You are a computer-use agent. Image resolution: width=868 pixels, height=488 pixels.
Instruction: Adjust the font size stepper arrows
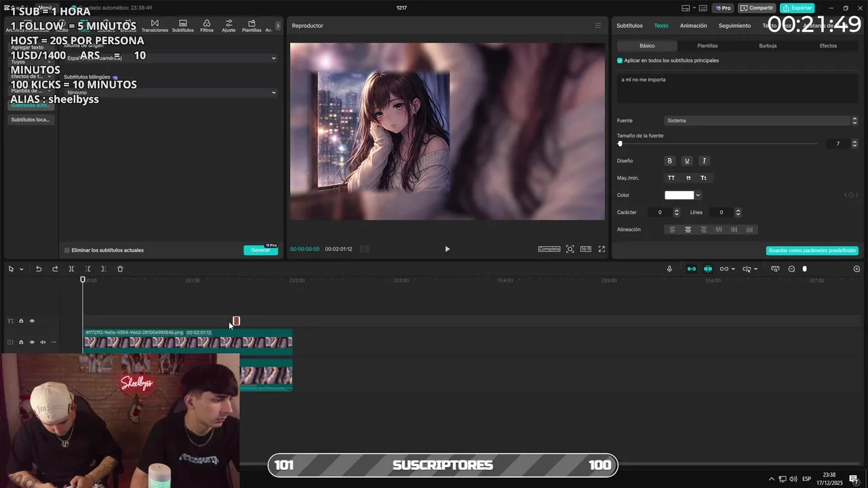[854, 144]
